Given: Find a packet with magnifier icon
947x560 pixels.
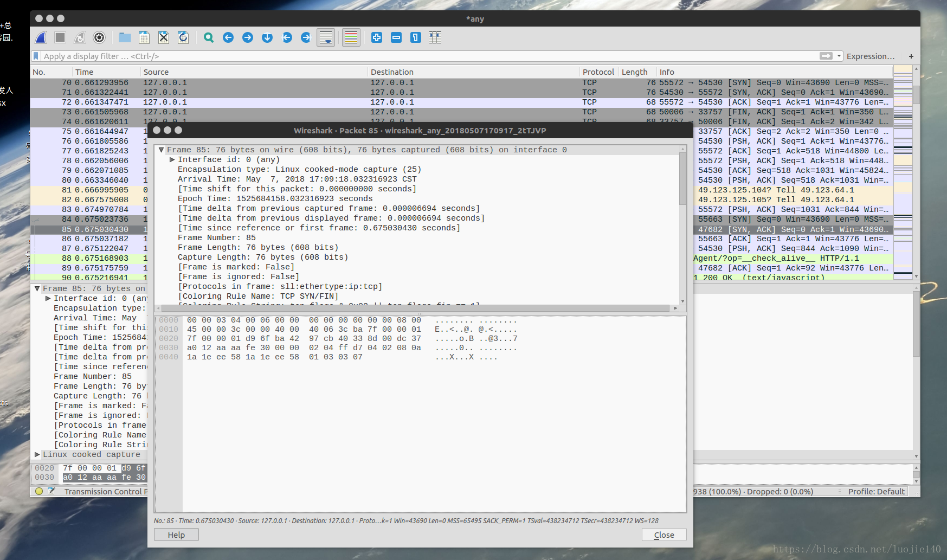Looking at the screenshot, I should (x=209, y=37).
